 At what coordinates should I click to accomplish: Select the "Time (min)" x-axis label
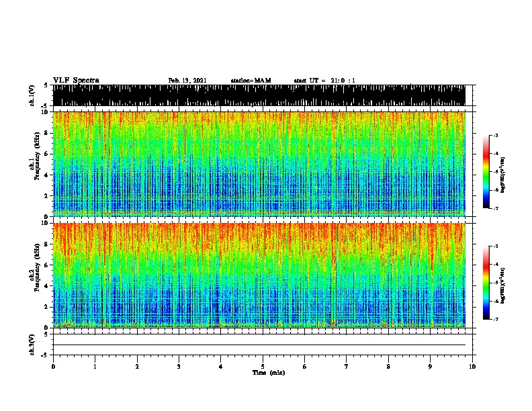tap(269, 373)
